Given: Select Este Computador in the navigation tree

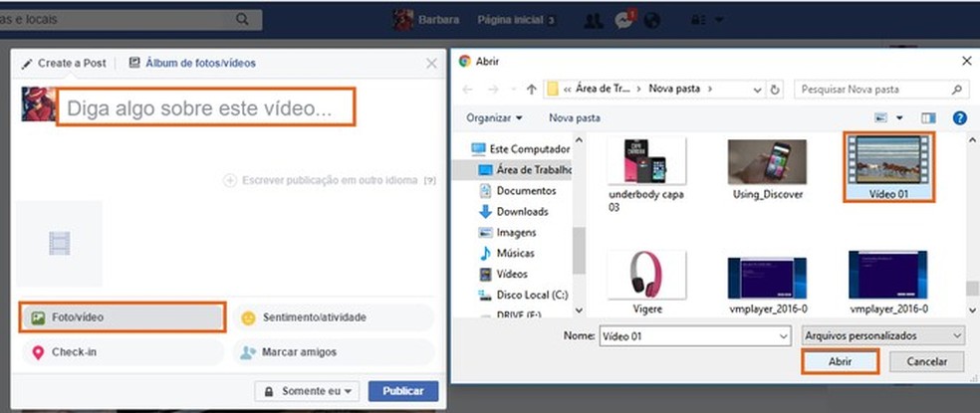Looking at the screenshot, I should pyautogui.click(x=520, y=149).
